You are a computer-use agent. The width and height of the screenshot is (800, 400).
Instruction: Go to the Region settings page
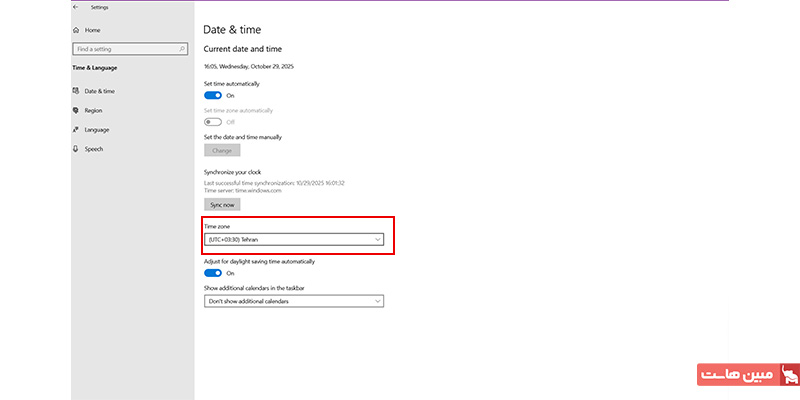click(x=93, y=110)
